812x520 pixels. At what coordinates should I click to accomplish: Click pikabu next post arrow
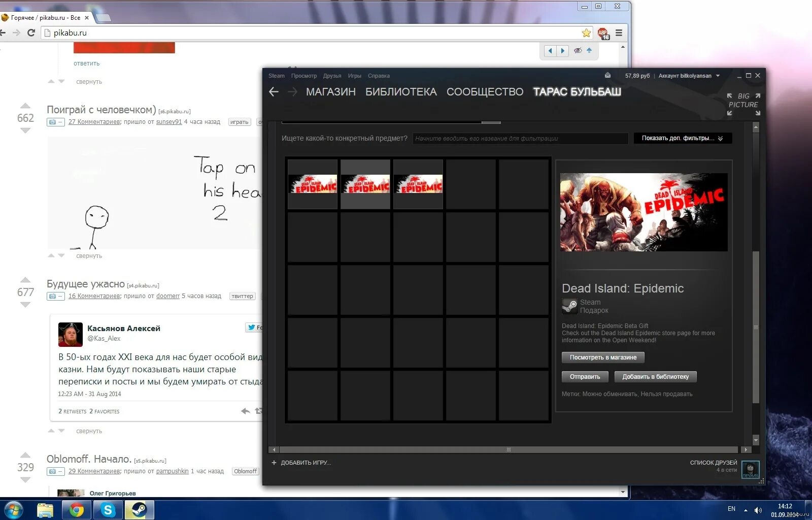point(562,51)
